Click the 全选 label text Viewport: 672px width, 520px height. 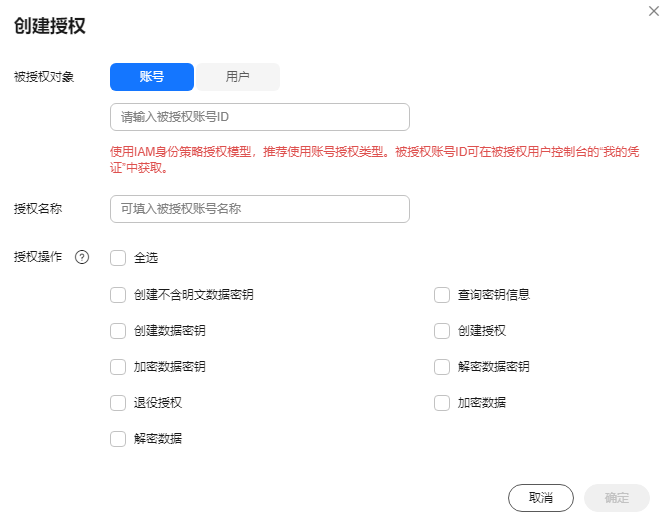click(146, 258)
